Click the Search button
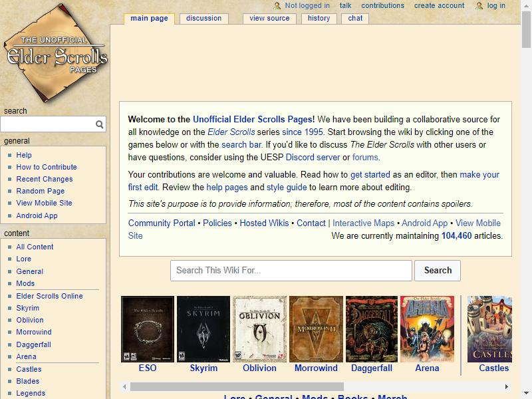 tap(438, 271)
